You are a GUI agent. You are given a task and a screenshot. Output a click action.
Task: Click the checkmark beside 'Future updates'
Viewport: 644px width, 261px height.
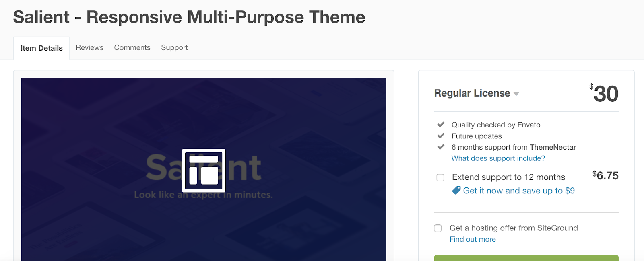pyautogui.click(x=441, y=136)
